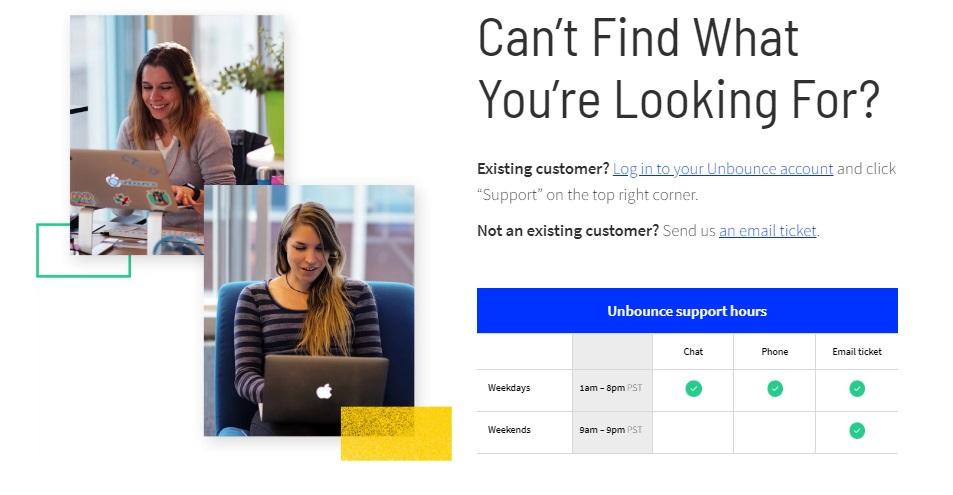Screen dimensions: 953x495
Task: Click the 'Can't Find What You're Looking For?' heading
Action: 679,69
